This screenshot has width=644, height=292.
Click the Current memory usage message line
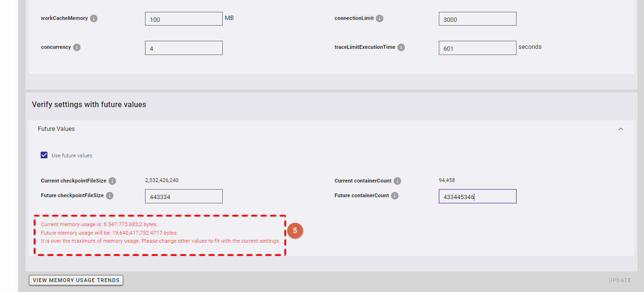(100, 224)
